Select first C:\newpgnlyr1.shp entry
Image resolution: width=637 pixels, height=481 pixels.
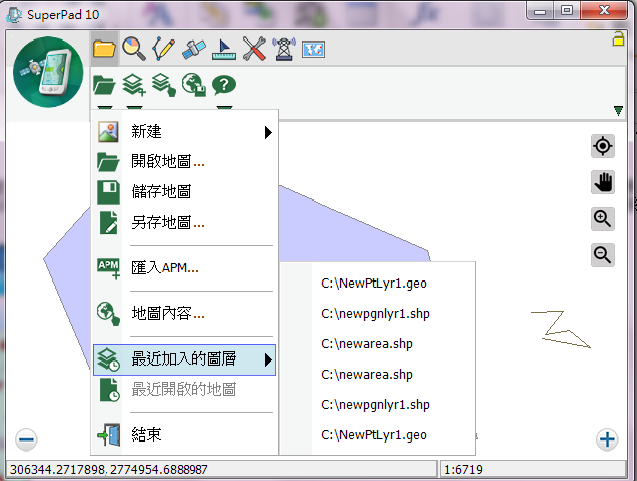click(x=377, y=314)
